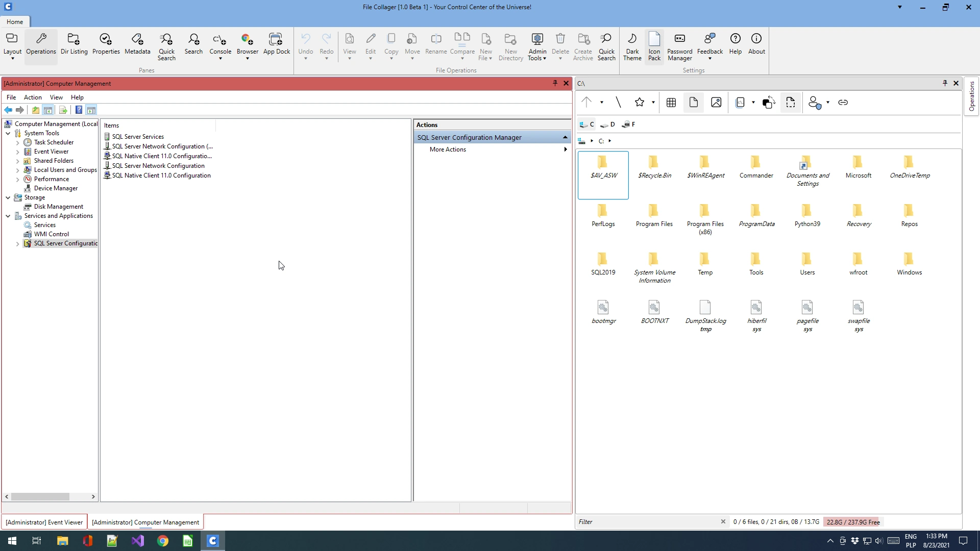Click the Admin Tools button
The height and width of the screenshot is (551, 980).
537,46
